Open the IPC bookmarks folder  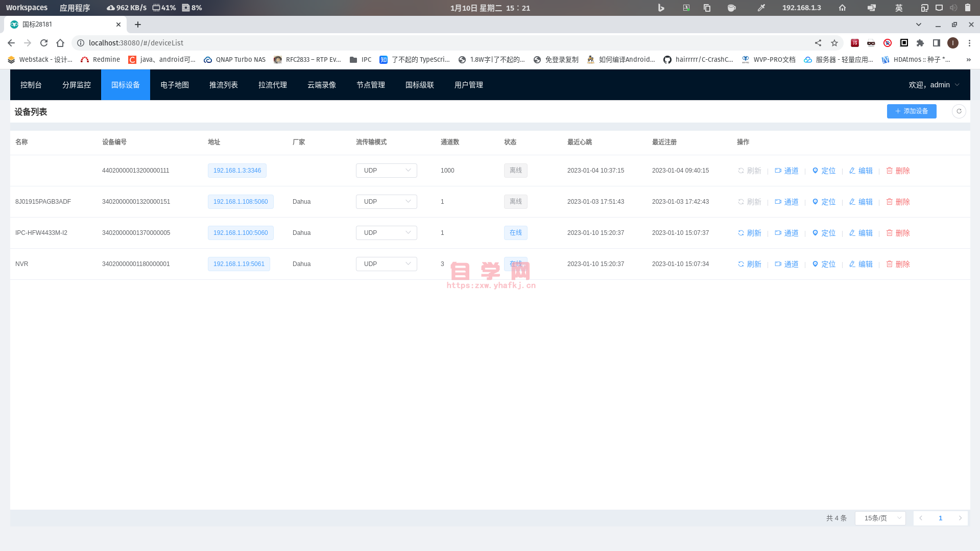click(x=361, y=60)
